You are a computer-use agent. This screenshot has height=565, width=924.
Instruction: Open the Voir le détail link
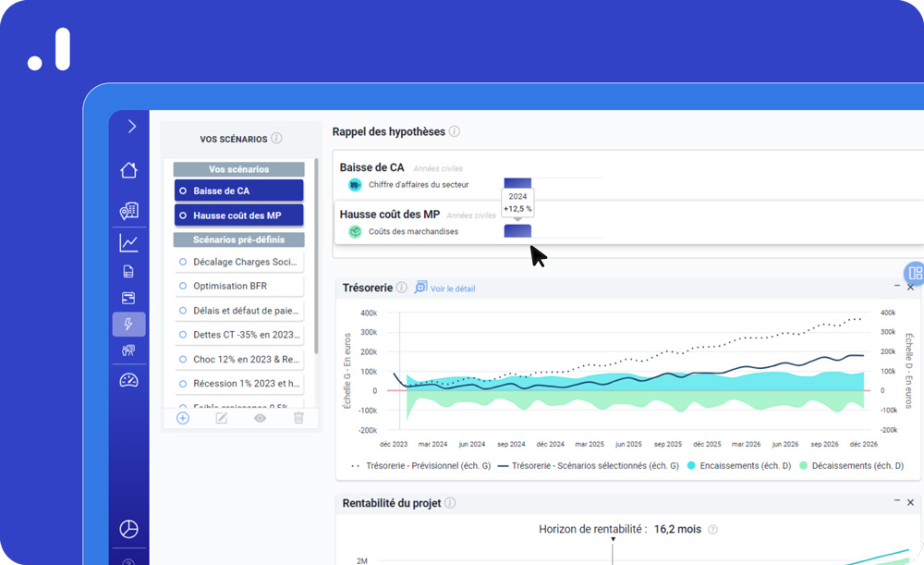tap(453, 289)
